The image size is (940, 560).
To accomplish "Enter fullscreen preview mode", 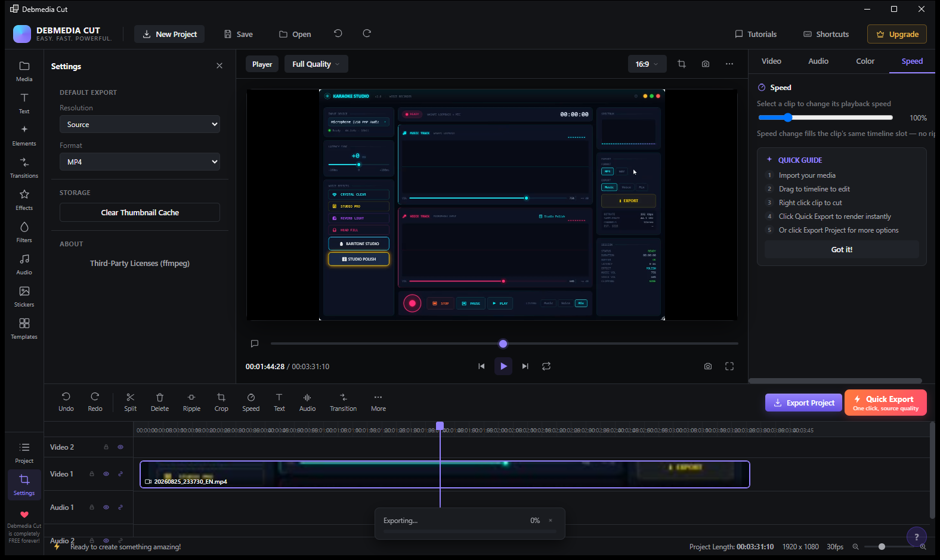I will (x=729, y=366).
